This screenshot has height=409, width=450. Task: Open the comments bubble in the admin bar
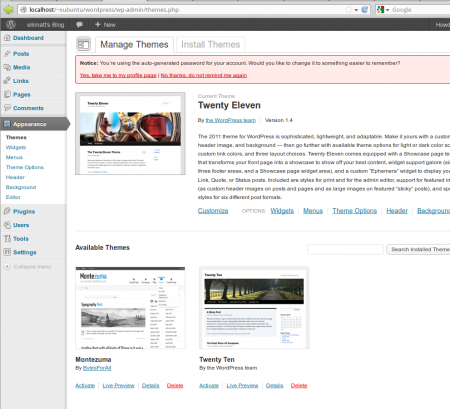point(79,24)
